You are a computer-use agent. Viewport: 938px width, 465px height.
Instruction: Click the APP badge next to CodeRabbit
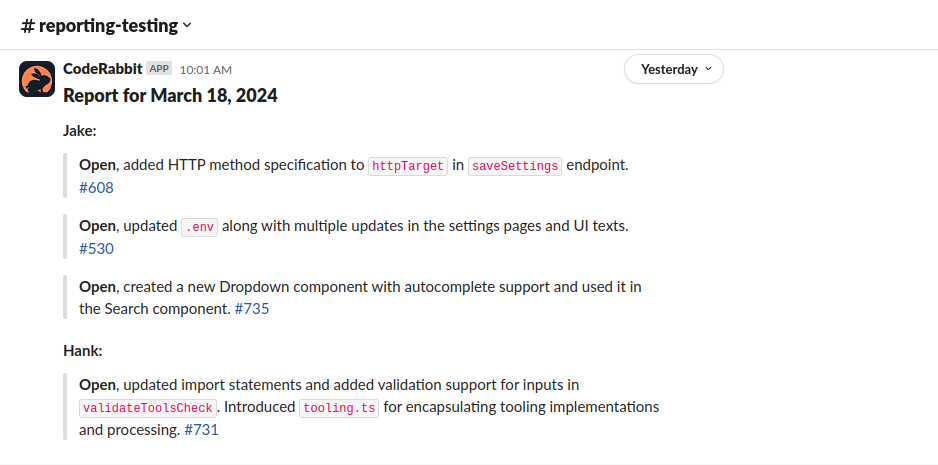pos(159,69)
